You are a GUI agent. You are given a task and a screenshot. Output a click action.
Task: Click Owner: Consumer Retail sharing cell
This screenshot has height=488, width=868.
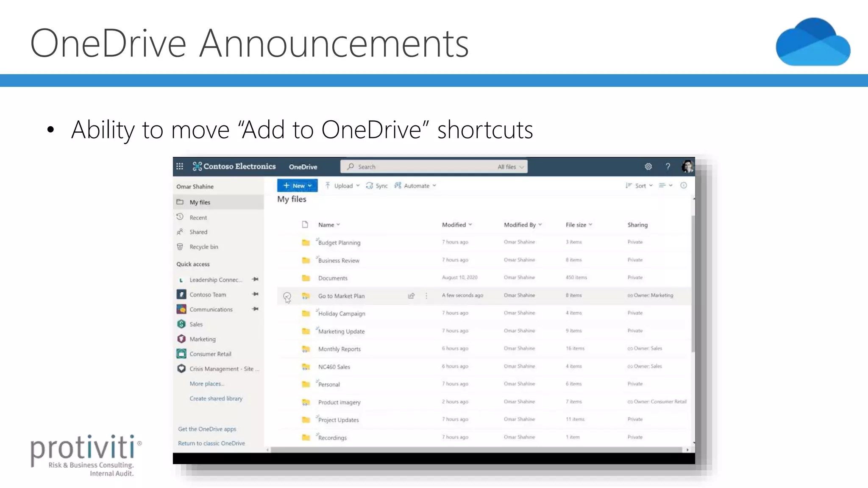click(x=657, y=402)
